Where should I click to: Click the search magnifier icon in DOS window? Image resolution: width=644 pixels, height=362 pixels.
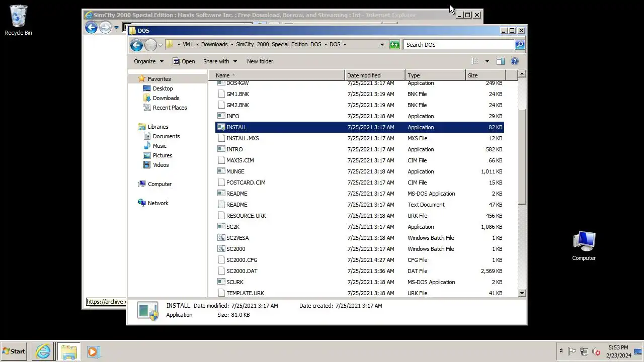520,45
